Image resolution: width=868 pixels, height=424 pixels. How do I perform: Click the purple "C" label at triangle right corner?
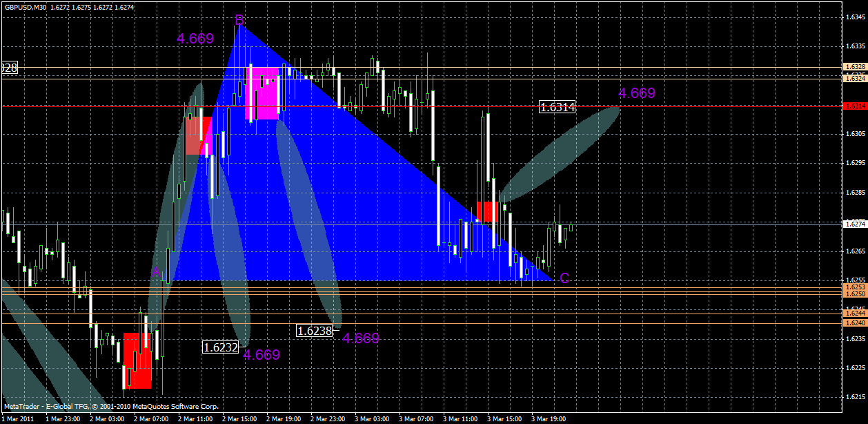pos(564,278)
